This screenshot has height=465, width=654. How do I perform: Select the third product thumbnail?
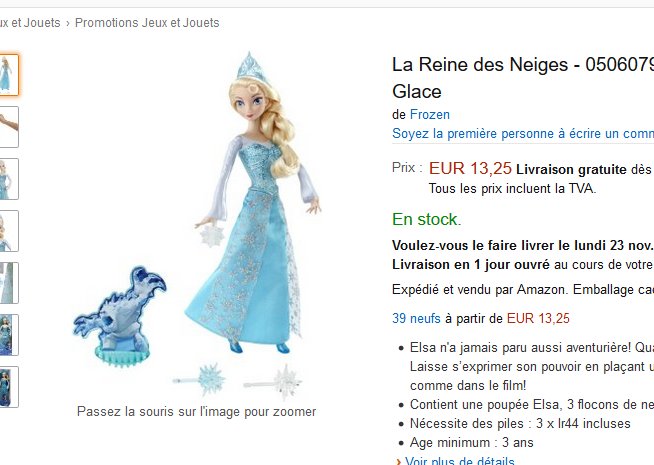tap(6, 179)
